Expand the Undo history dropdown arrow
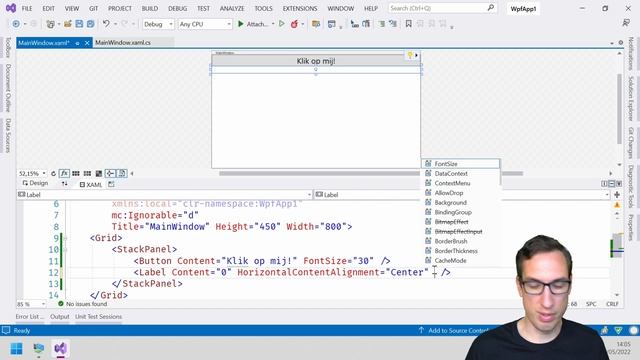The width and height of the screenshot is (640, 360). tap(115, 24)
